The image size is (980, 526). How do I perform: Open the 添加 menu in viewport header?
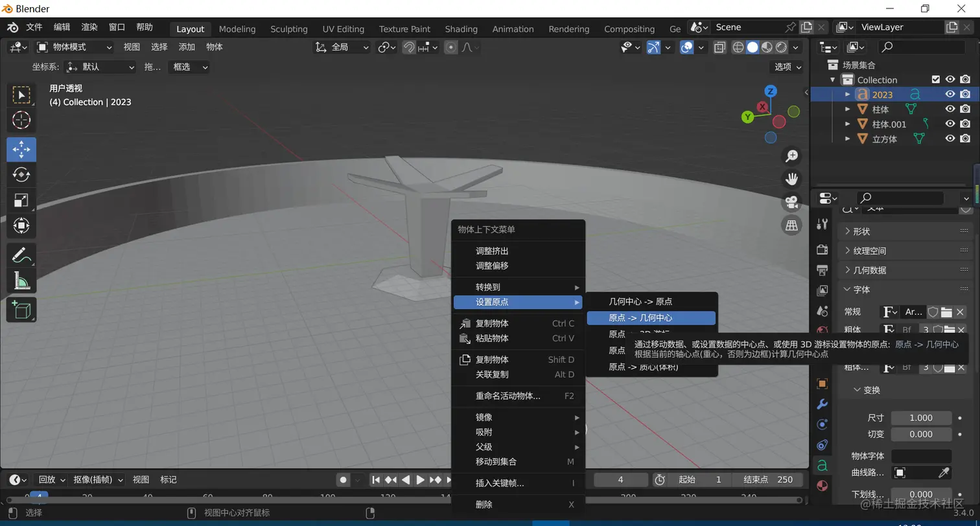pyautogui.click(x=187, y=47)
